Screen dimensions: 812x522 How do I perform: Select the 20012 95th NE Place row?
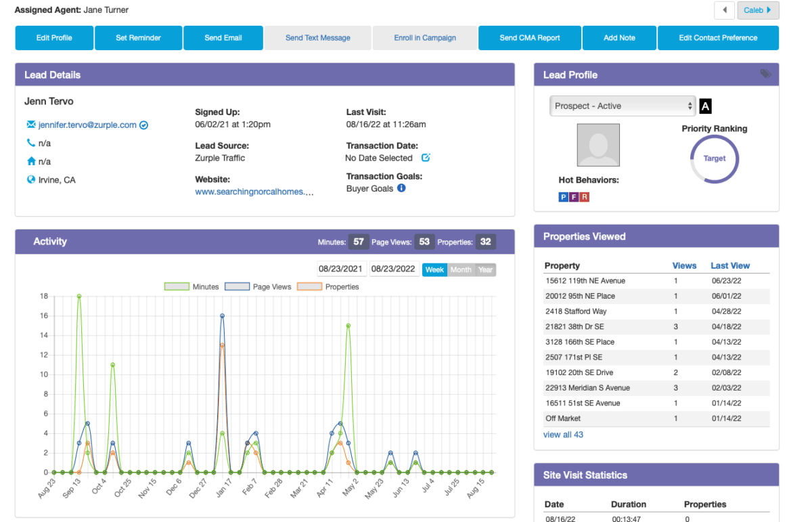click(x=657, y=296)
